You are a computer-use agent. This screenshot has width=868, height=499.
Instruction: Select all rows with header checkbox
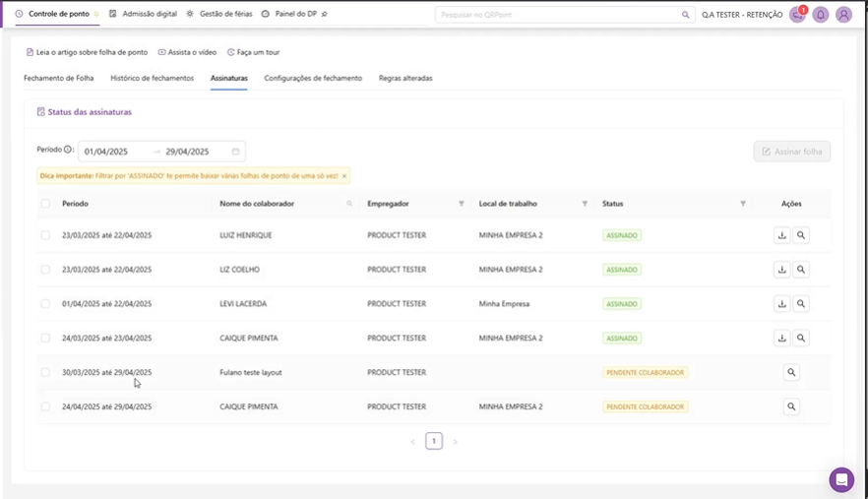point(45,204)
